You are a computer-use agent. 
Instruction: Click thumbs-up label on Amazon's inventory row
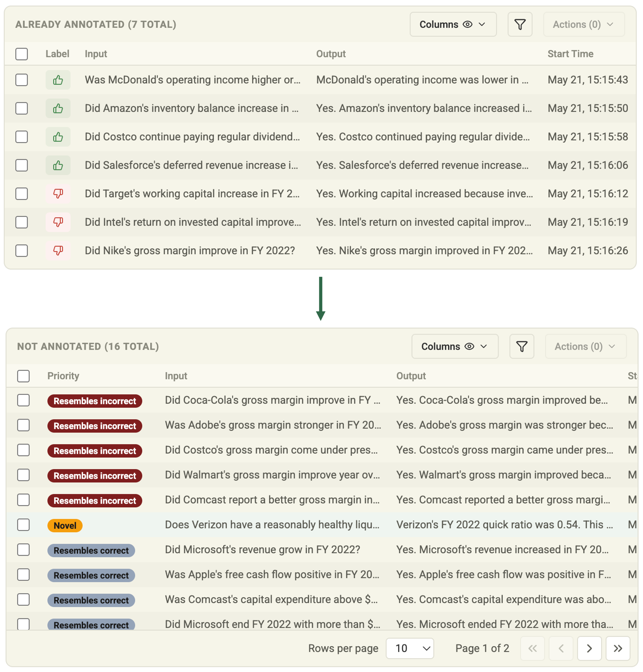click(x=58, y=108)
